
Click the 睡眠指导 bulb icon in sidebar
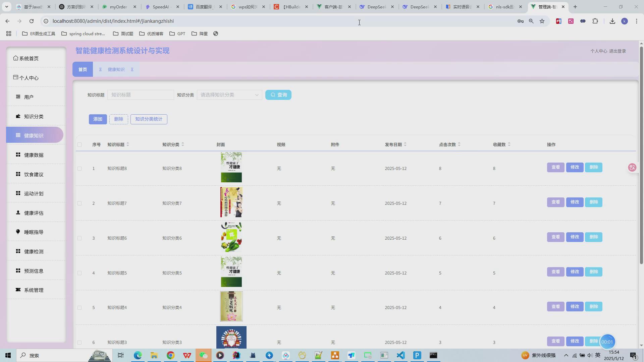(x=18, y=232)
